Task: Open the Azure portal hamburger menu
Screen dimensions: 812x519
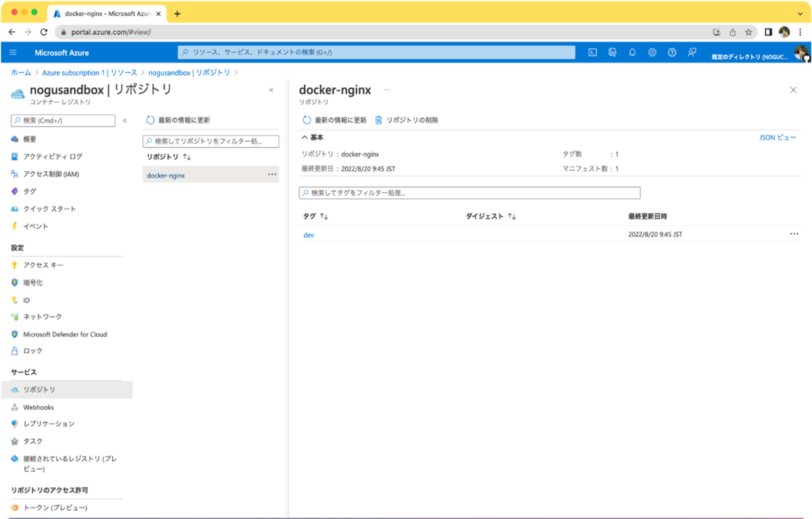Action: pyautogui.click(x=13, y=53)
